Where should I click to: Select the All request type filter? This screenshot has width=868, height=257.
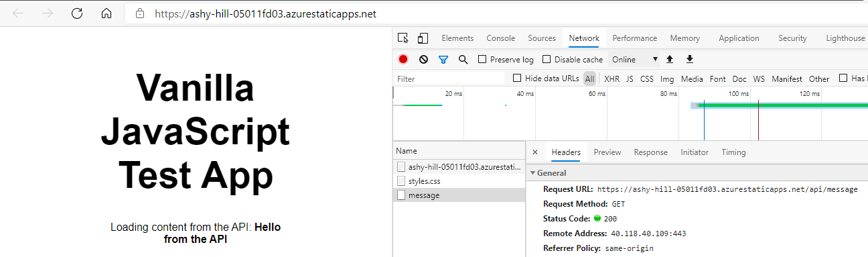coord(589,79)
